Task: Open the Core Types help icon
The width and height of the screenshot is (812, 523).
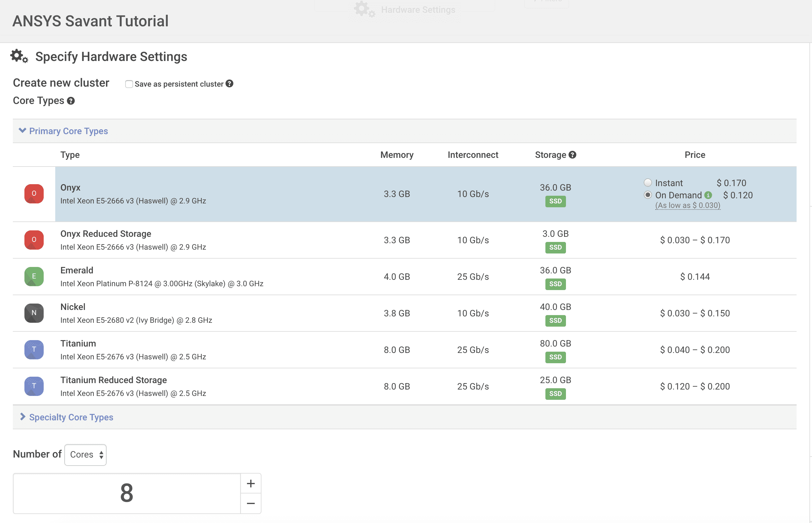Action: tap(71, 101)
